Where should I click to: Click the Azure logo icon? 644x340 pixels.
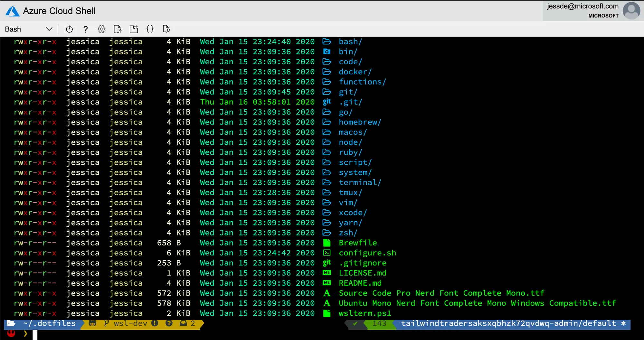coord(13,11)
